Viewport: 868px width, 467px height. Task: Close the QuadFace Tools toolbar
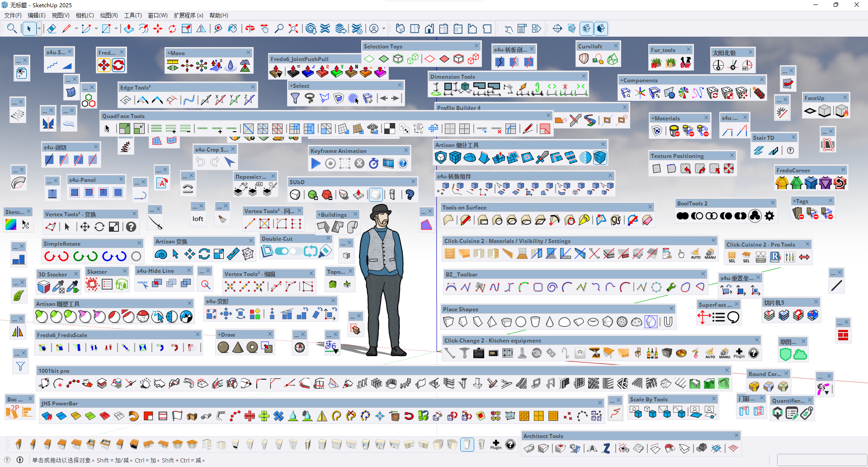click(x=548, y=116)
